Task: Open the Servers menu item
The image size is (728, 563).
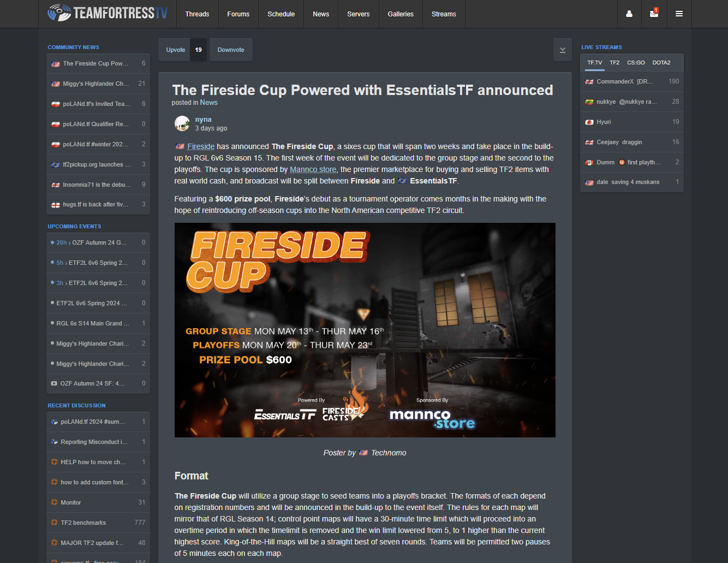Action: click(359, 14)
